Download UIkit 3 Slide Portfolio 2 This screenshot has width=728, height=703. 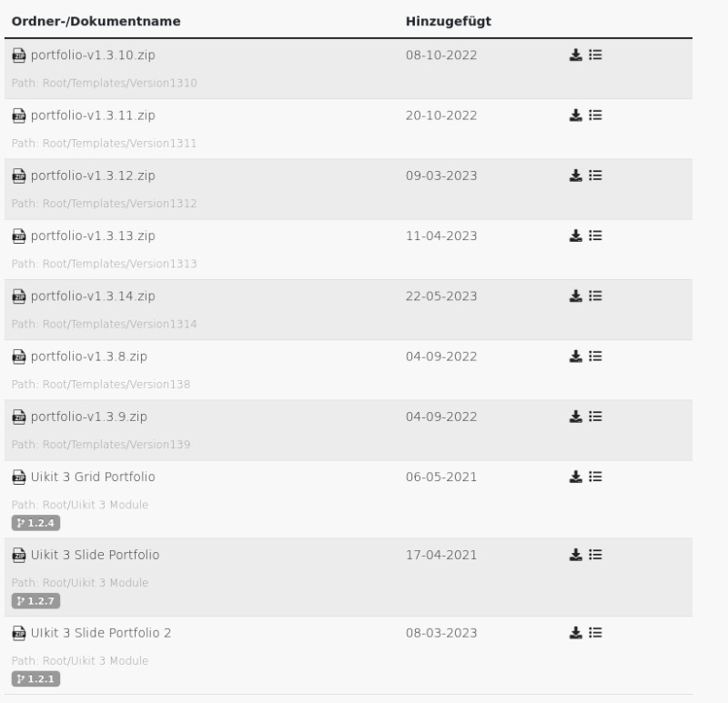point(575,632)
